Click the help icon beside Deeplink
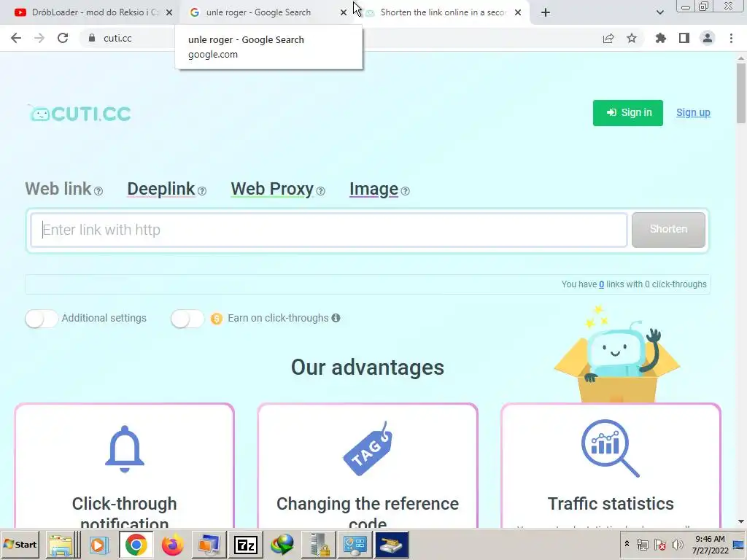This screenshot has width=747, height=560. click(x=202, y=191)
